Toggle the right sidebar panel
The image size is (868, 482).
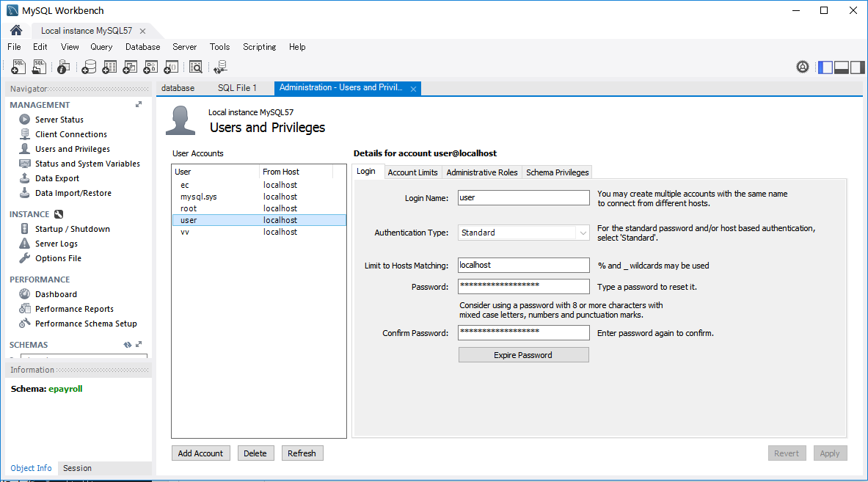858,67
